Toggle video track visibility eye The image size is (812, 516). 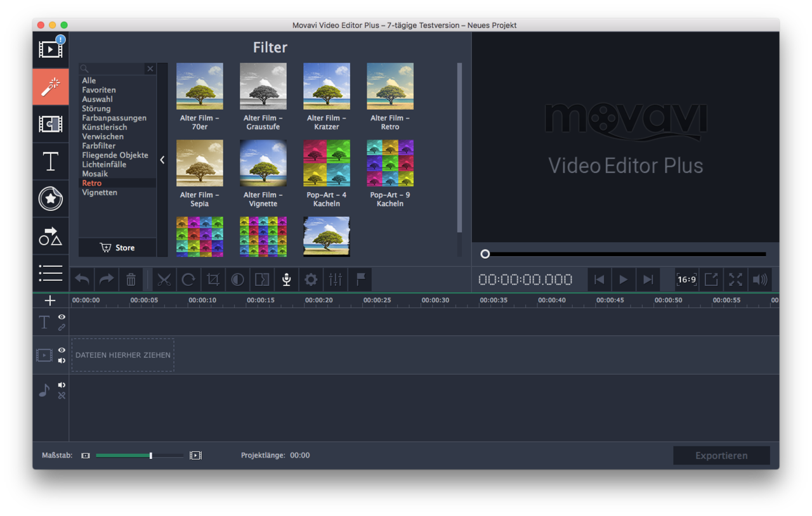pos(62,350)
